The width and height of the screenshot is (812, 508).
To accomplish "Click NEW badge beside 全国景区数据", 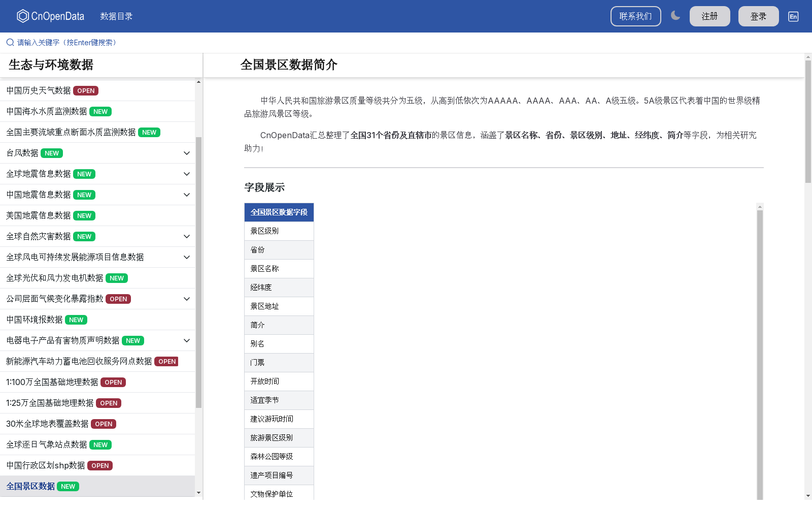I will point(68,486).
